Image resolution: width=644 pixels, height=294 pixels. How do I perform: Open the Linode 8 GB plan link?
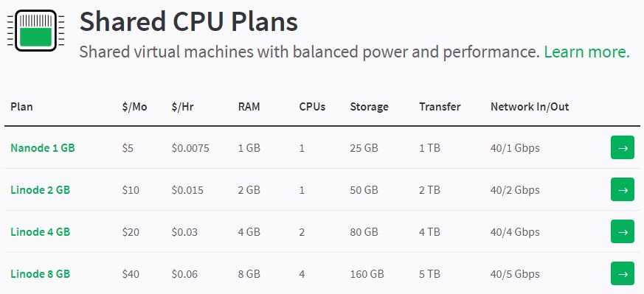click(41, 273)
